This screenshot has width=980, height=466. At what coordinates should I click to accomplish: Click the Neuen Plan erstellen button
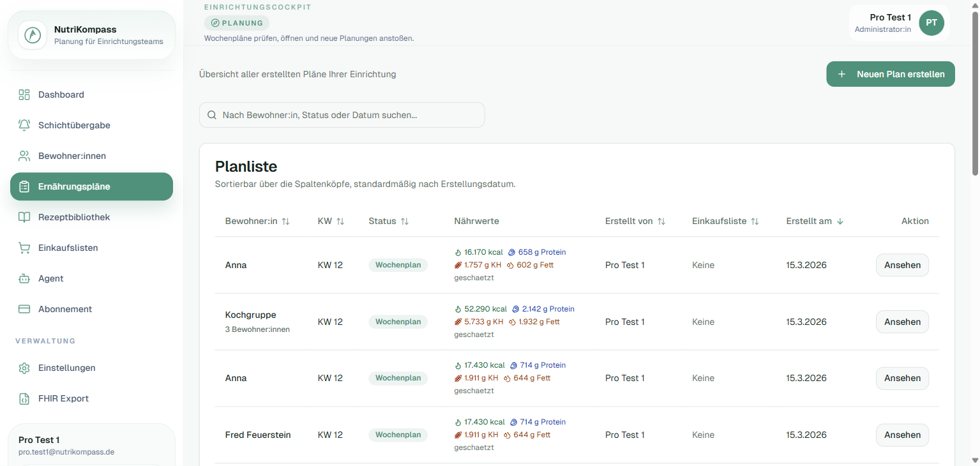[x=890, y=74]
